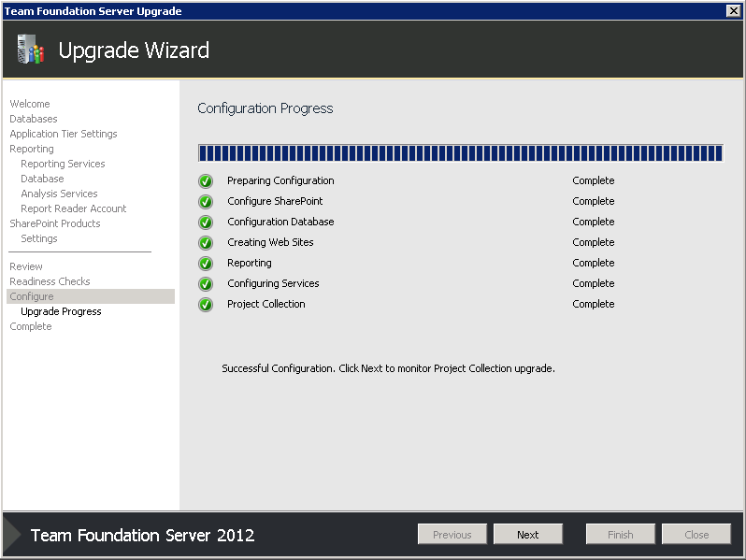Select Database sub-step under Reporting
Screen dimensions: 746x560
(42, 179)
